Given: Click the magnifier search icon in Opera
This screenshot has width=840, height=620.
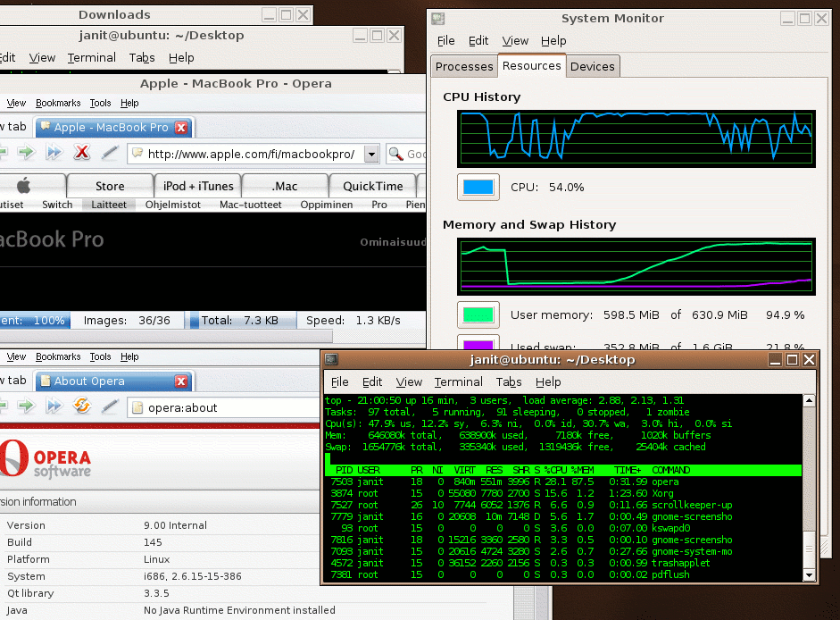Looking at the screenshot, I should coord(396,154).
